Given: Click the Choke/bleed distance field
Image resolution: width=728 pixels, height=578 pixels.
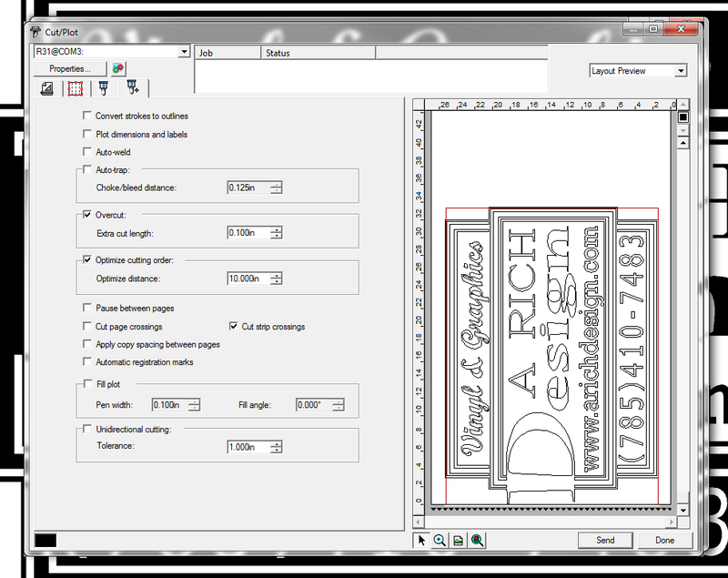Looking at the screenshot, I should tap(248, 188).
